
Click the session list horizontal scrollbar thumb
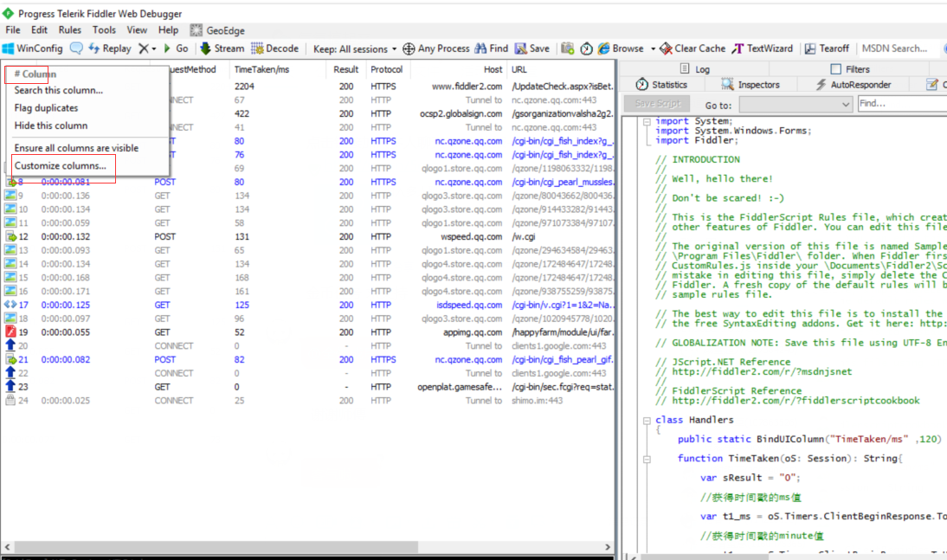pyautogui.click(x=216, y=547)
